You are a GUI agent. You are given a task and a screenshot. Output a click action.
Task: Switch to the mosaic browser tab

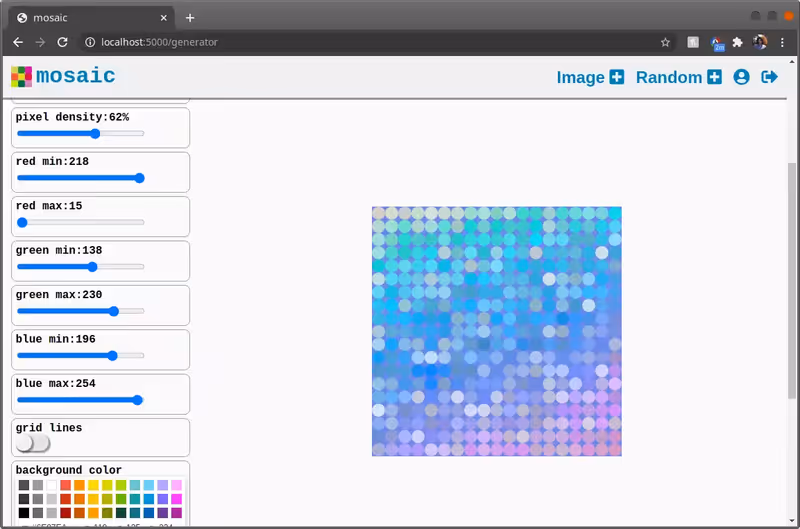coord(90,17)
